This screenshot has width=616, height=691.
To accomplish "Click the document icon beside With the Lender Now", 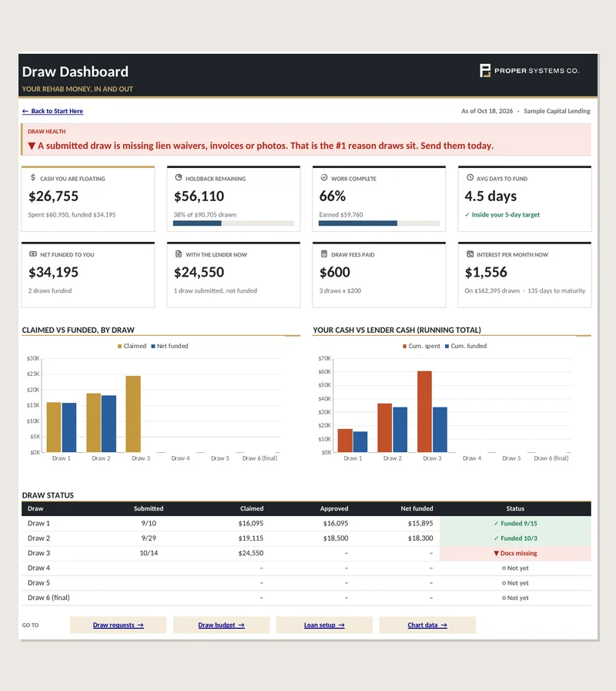I will click(x=179, y=254).
